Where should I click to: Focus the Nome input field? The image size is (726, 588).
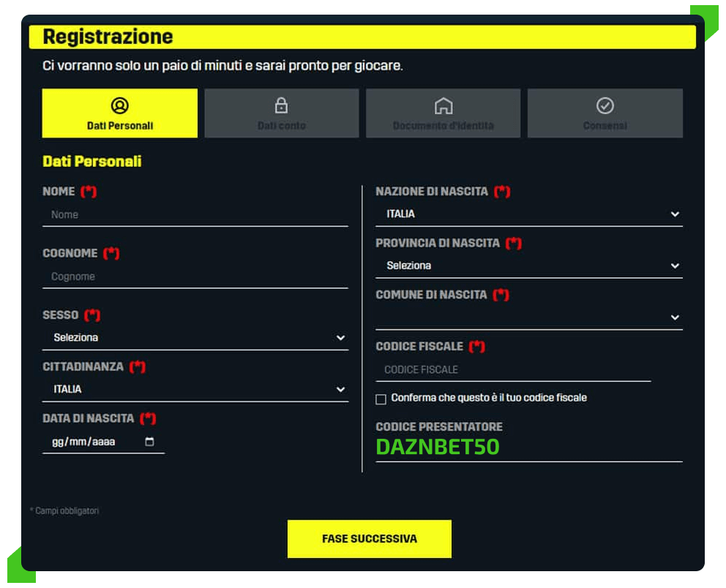195,215
